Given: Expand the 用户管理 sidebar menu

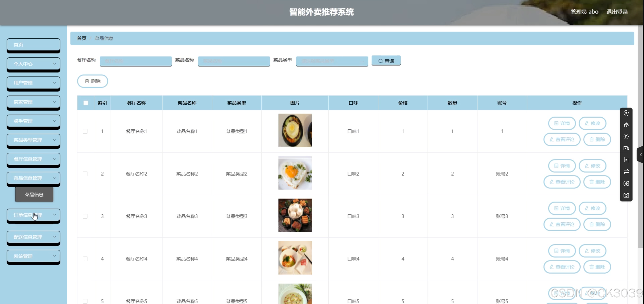Looking at the screenshot, I should (34, 83).
